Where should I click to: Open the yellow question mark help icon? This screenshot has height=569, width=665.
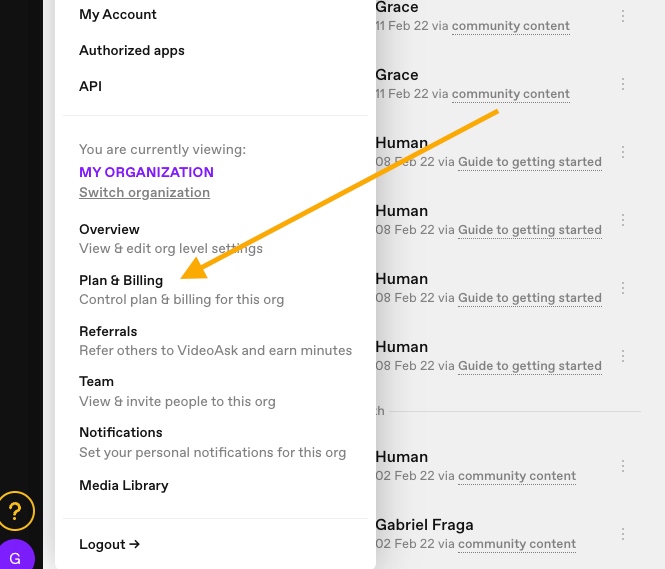pyautogui.click(x=16, y=511)
